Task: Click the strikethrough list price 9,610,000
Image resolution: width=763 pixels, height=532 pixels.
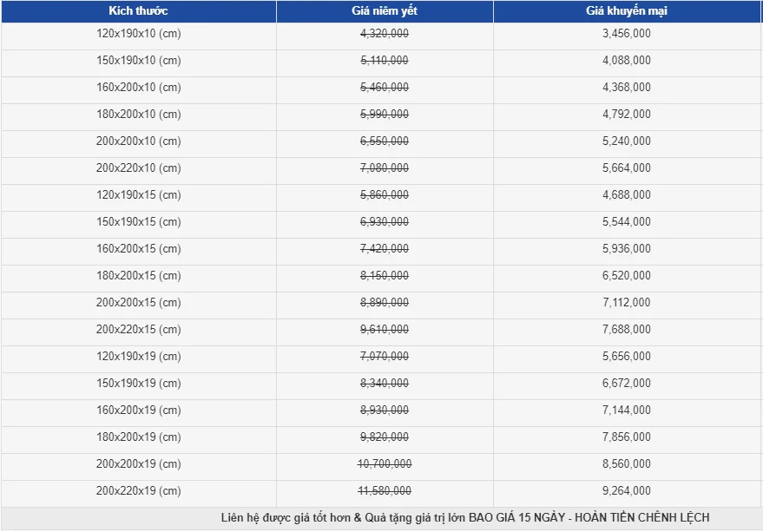Action: click(x=385, y=330)
